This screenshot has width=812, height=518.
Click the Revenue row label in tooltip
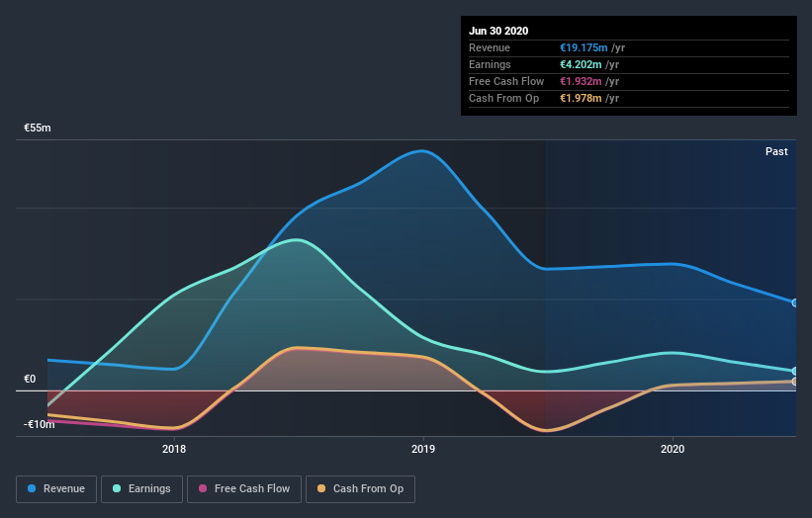click(x=490, y=47)
